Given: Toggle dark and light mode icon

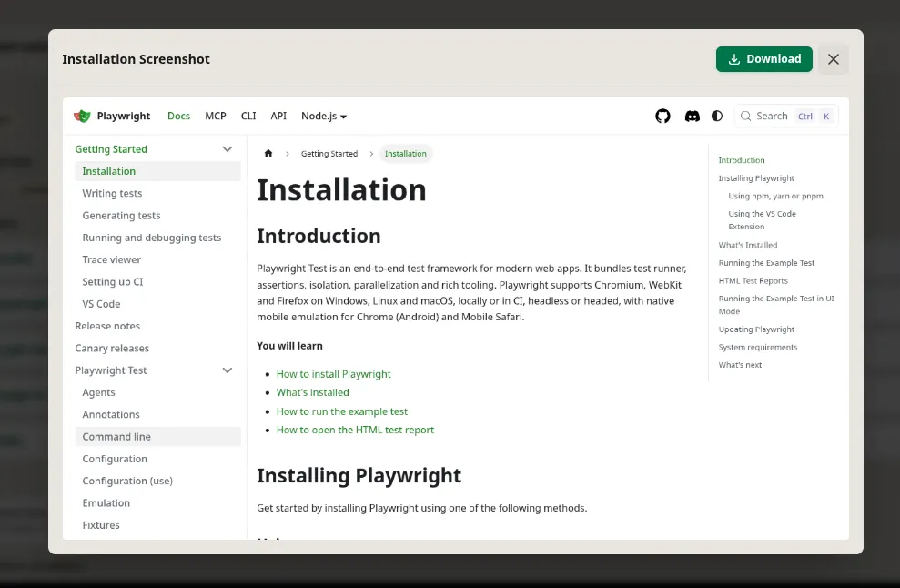Looking at the screenshot, I should tap(717, 116).
